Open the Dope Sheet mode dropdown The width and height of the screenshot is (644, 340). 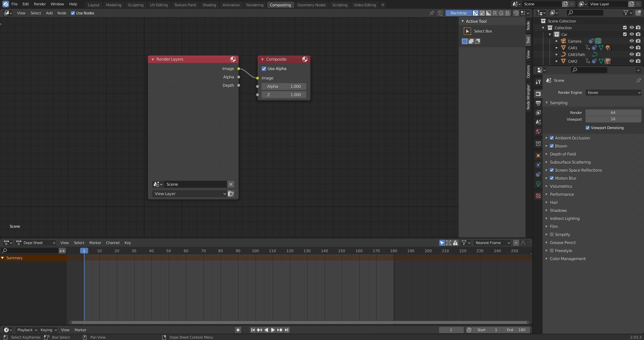click(x=36, y=243)
